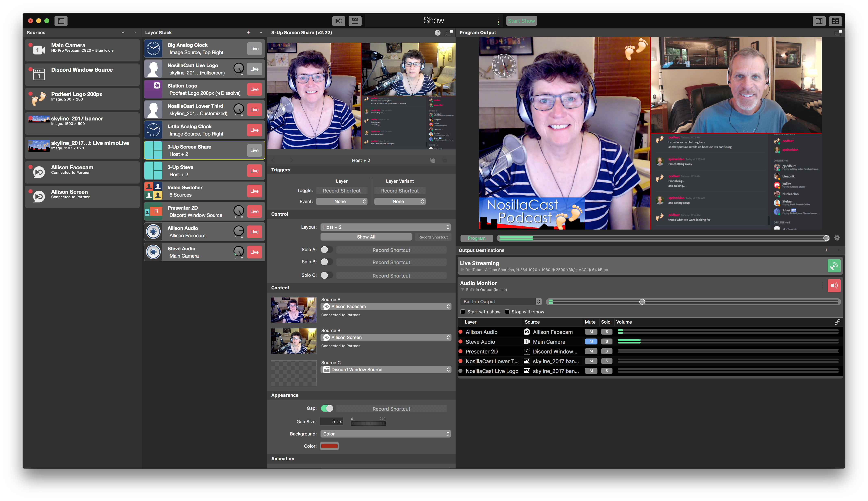Open Source A Allison Facecam dropdown

(x=386, y=306)
